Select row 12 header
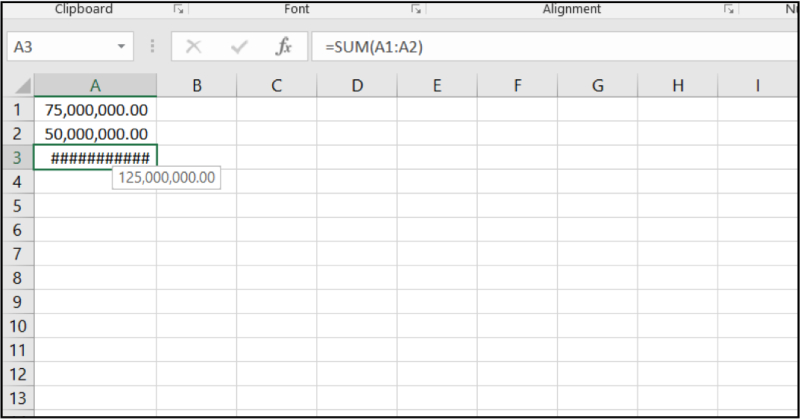 (17, 374)
